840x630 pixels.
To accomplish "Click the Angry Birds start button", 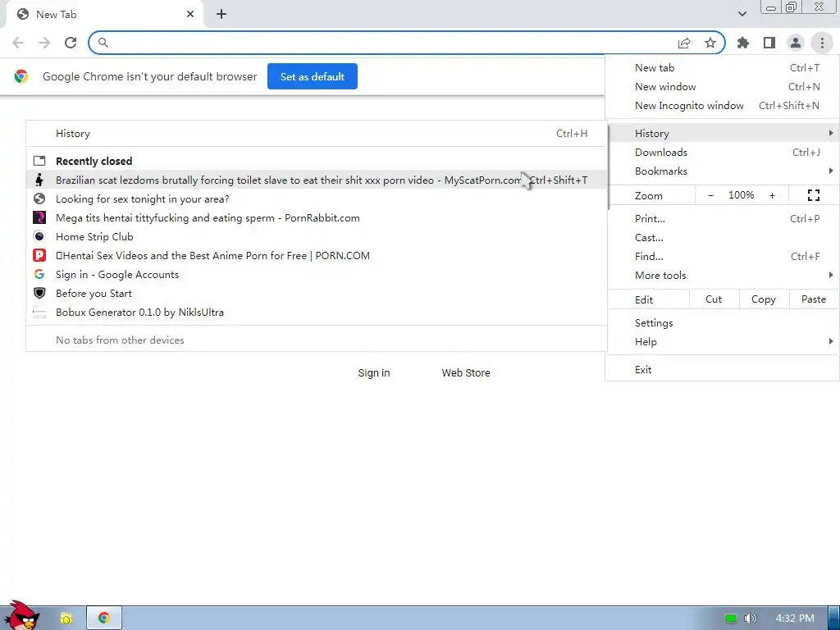I will point(21,616).
